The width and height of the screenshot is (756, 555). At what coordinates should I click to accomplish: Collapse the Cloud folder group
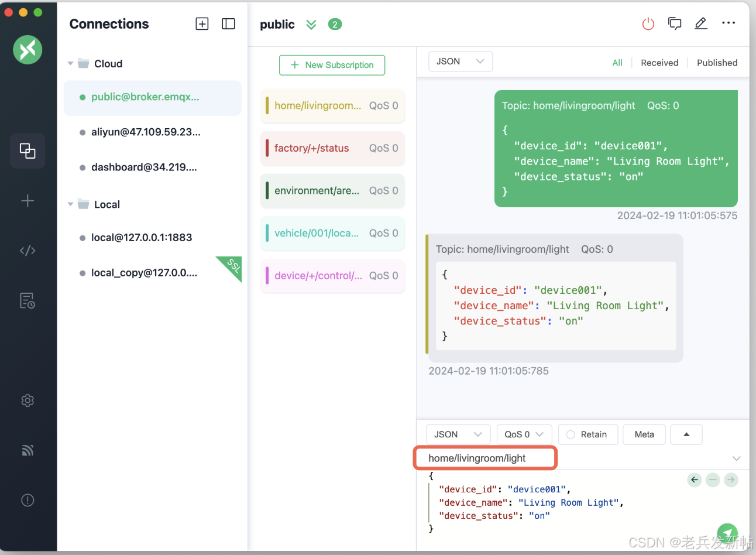[70, 63]
